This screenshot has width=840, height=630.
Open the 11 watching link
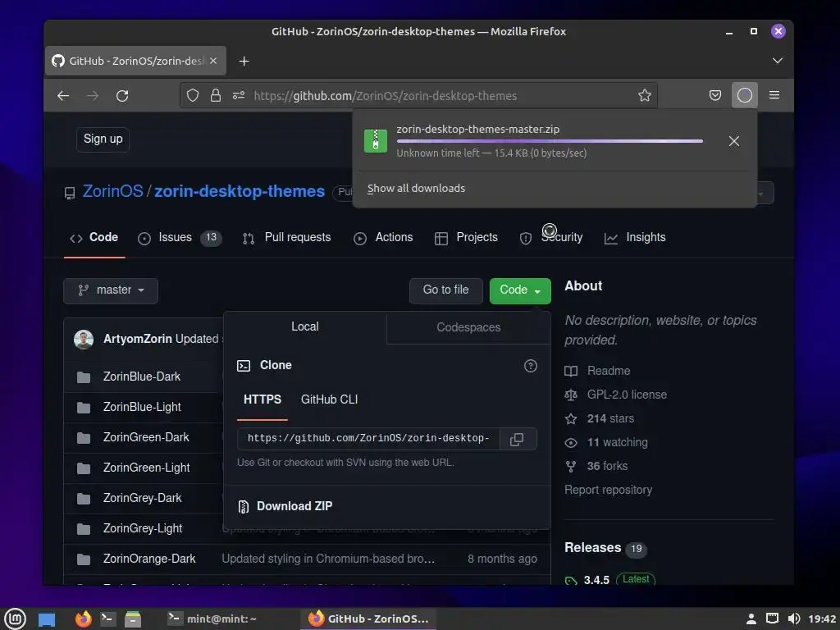point(606,442)
